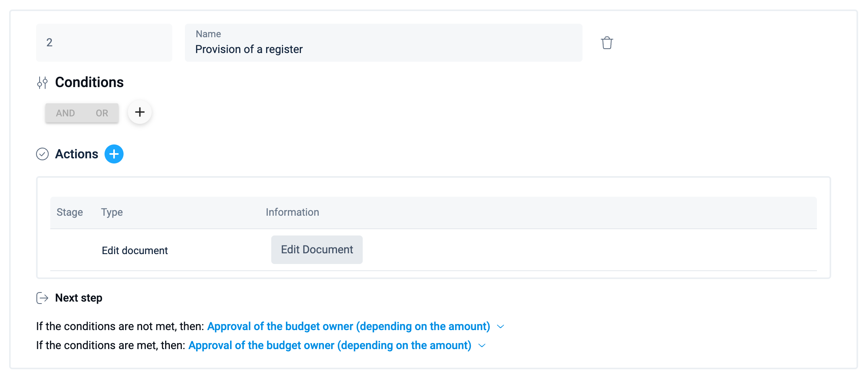
Task: Switch the condition operator to OR
Action: [102, 113]
